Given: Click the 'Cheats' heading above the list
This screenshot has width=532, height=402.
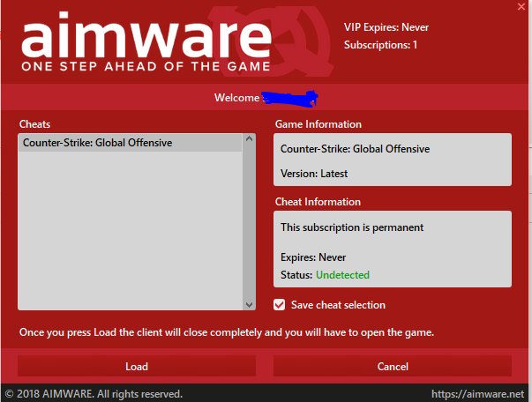Looking at the screenshot, I should click(34, 124).
